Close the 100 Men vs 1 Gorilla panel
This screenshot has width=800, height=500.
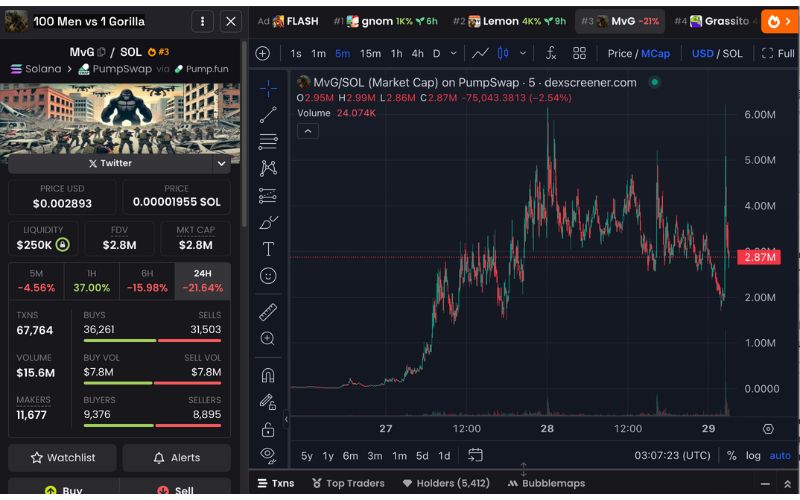coord(231,21)
